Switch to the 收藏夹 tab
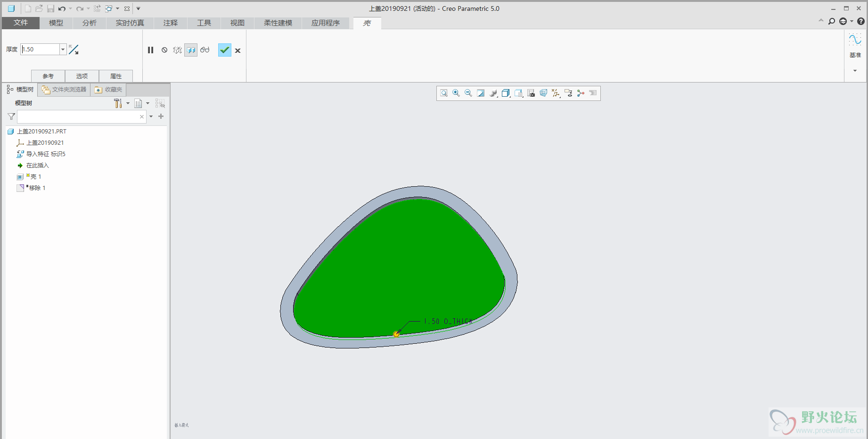 coord(108,90)
